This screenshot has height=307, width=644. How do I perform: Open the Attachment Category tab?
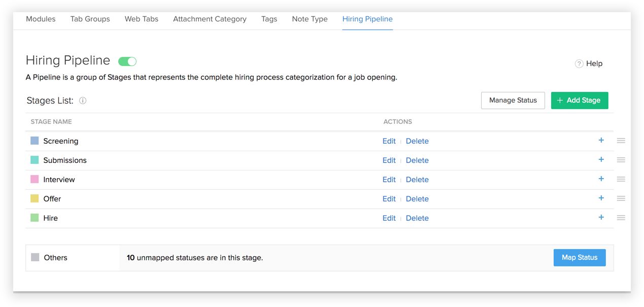coord(209,19)
